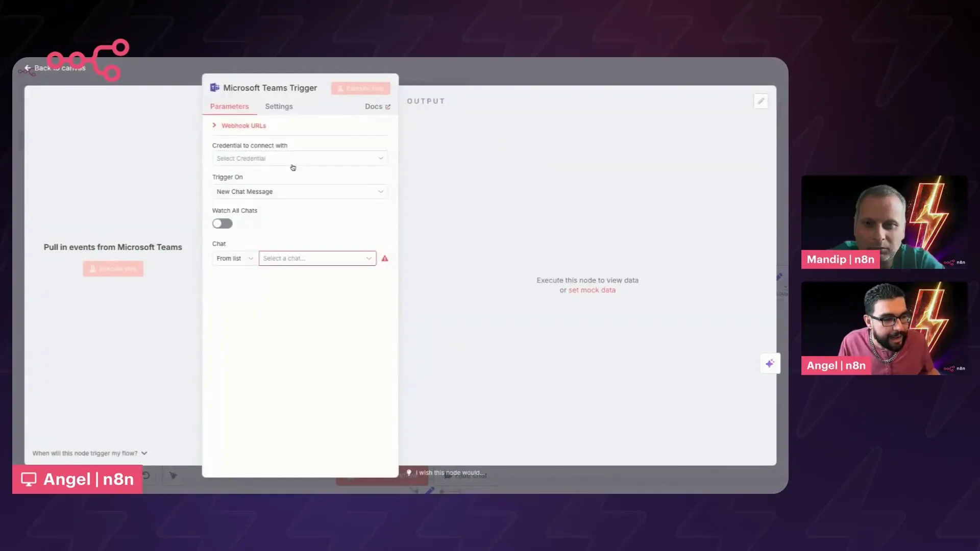Click the Execute step button in the header
Screen dimensions: 980x551
(360, 88)
